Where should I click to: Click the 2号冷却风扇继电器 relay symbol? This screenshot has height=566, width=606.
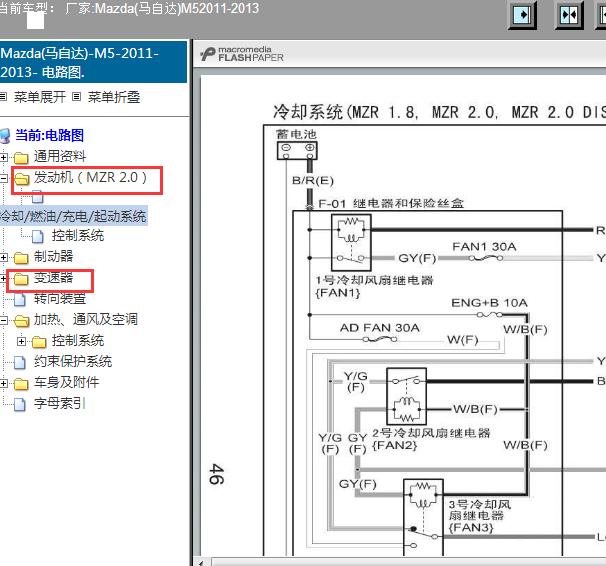click(407, 396)
